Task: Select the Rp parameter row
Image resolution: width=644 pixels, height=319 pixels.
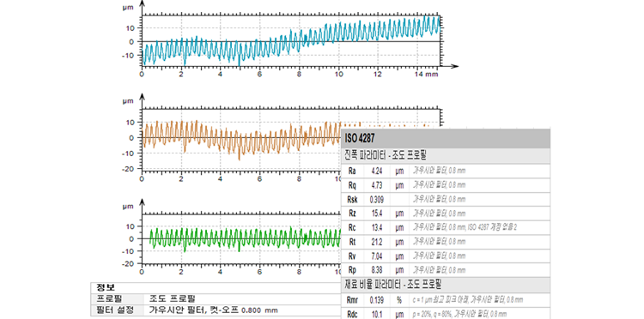Action: pyautogui.click(x=446, y=270)
